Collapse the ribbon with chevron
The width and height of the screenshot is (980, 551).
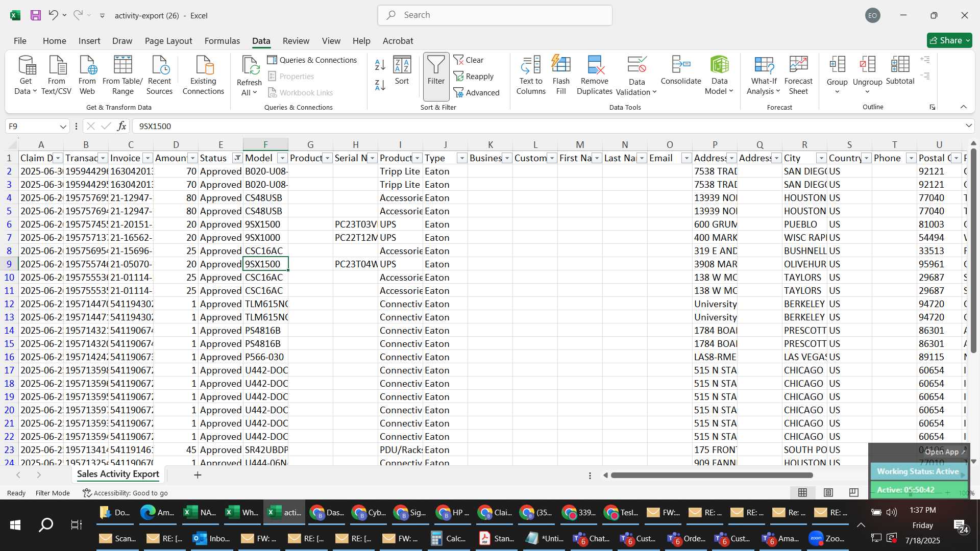click(964, 107)
